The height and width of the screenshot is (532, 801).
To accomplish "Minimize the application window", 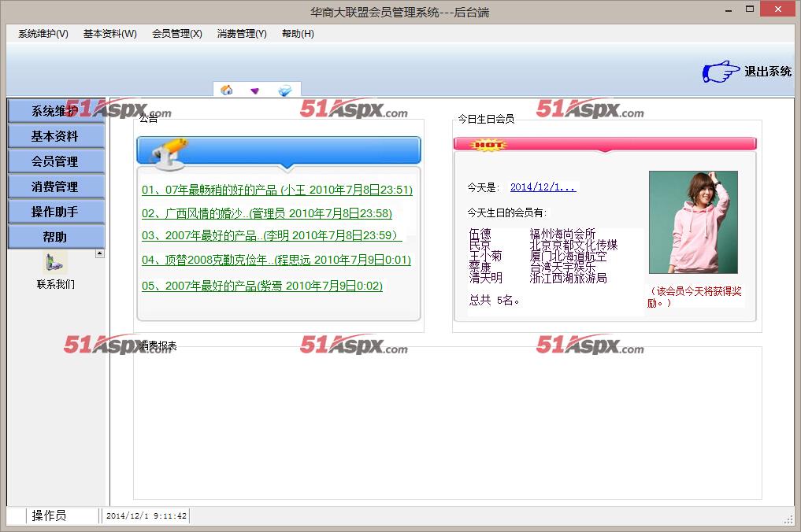I will click(729, 9).
